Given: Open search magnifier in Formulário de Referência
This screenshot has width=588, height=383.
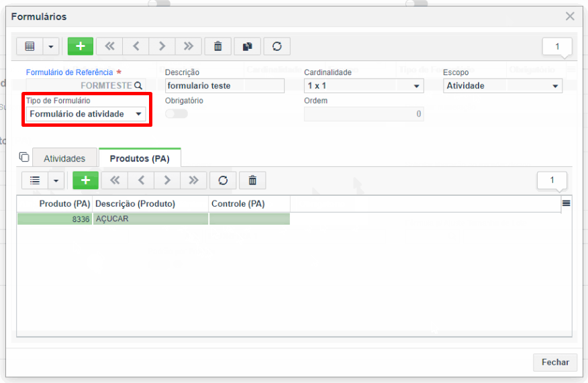Looking at the screenshot, I should [138, 85].
